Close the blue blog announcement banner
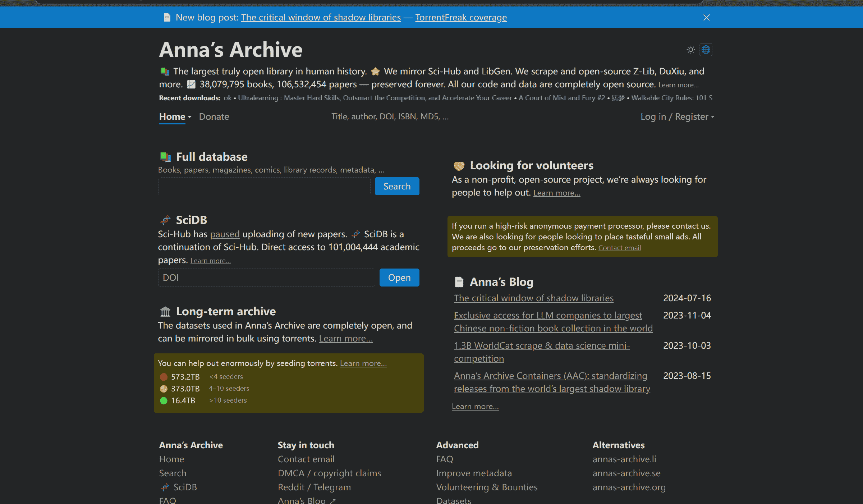Viewport: 863px width, 504px height. [x=706, y=18]
